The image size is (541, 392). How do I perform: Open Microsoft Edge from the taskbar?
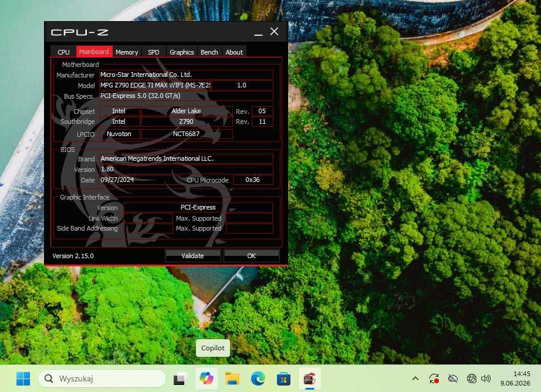[x=258, y=379]
